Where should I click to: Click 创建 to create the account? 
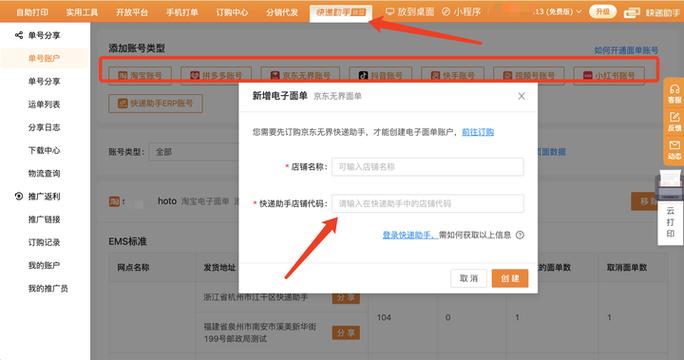(x=510, y=278)
